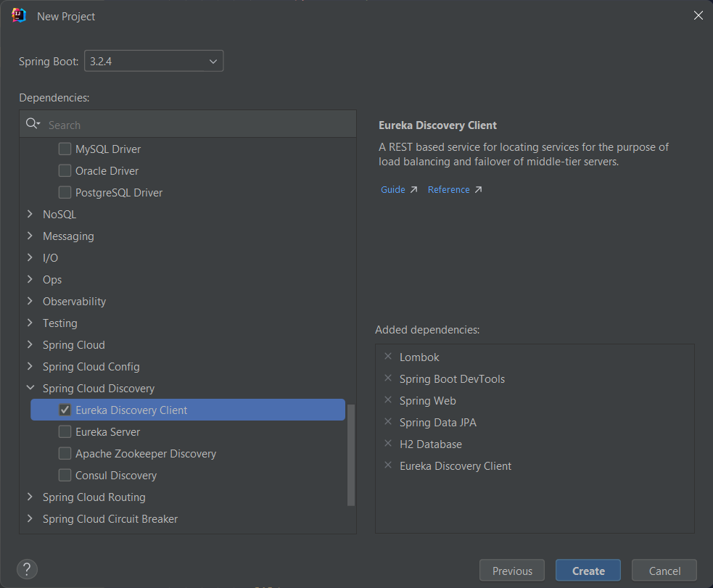Open the Guide link
This screenshot has width=713, height=588.
click(393, 189)
